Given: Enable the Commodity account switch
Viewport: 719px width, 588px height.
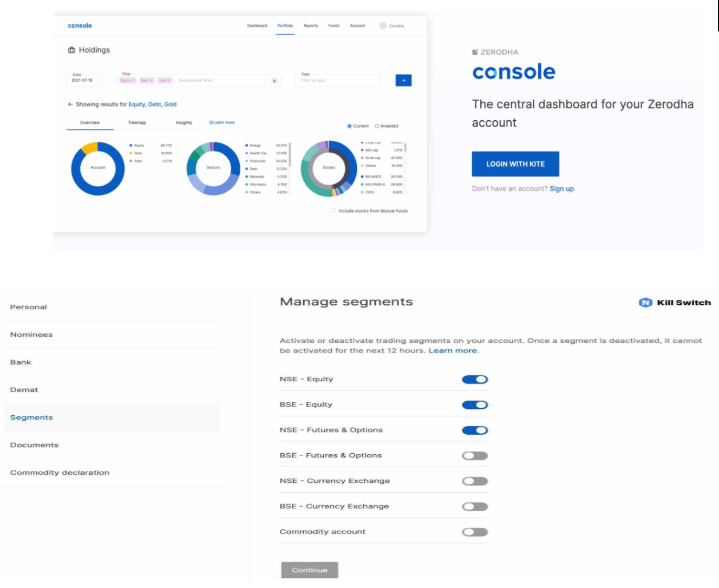Looking at the screenshot, I should tap(475, 532).
